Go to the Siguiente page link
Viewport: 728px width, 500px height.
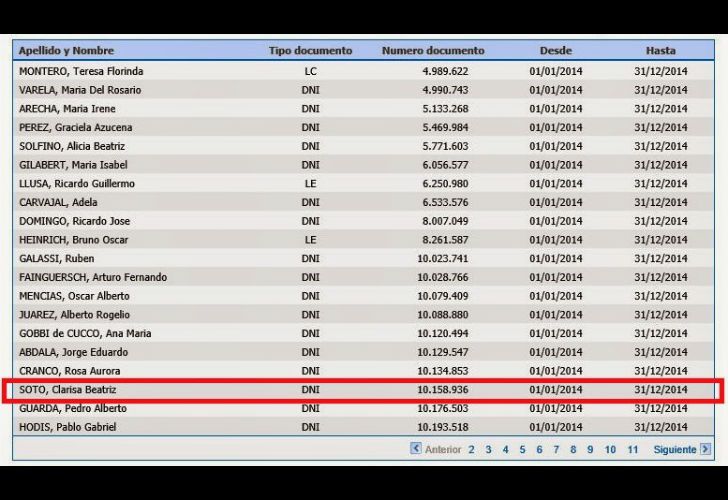(675, 449)
